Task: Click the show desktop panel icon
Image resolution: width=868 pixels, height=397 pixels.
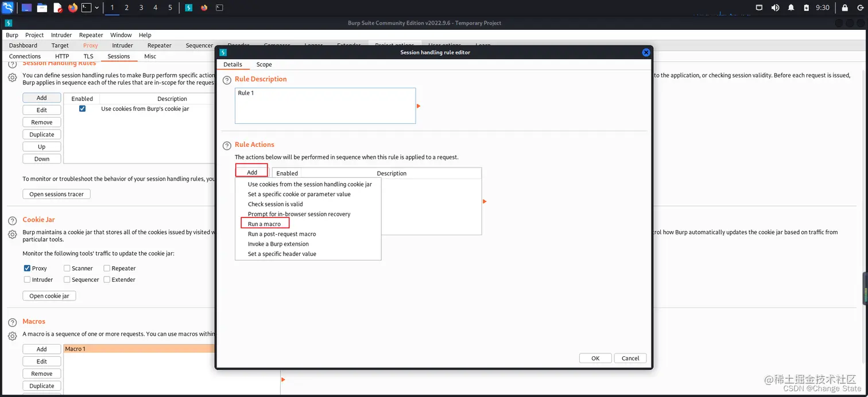Action: point(27,7)
